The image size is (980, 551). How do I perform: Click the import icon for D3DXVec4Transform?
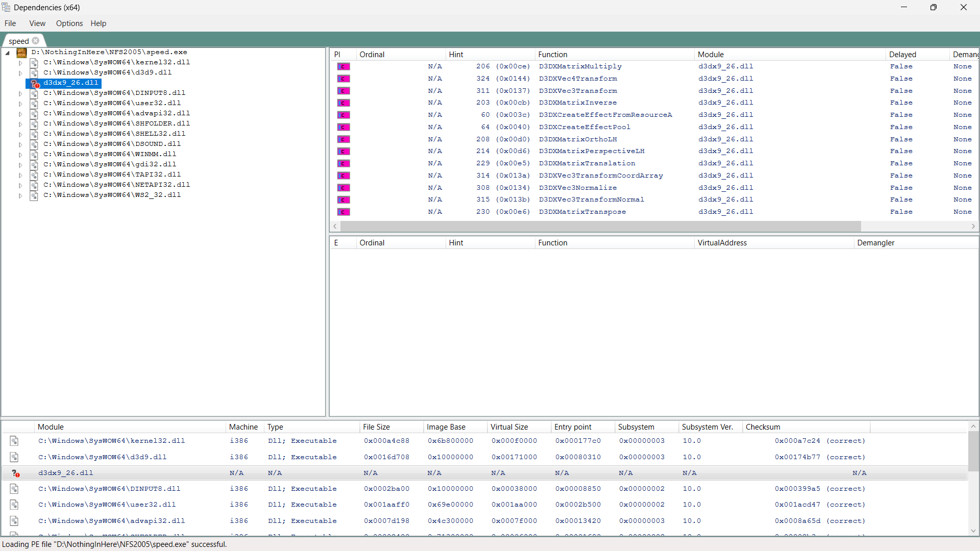coord(344,79)
